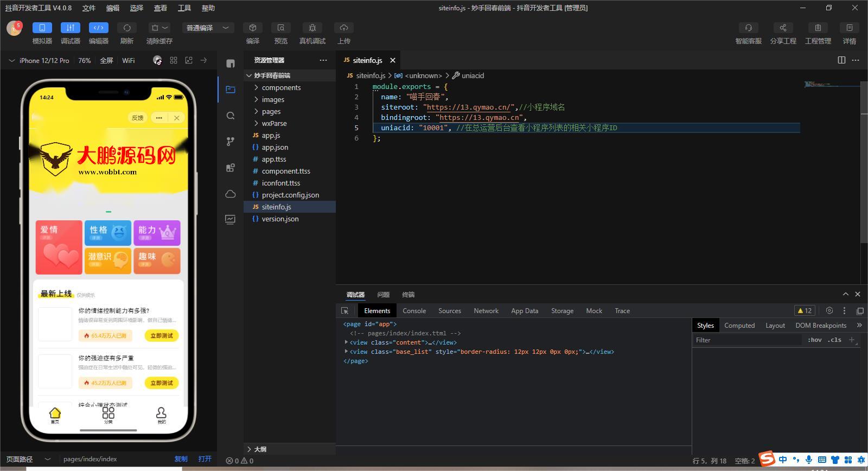Click the preview icon
This screenshot has width=868, height=471.
[x=281, y=28]
